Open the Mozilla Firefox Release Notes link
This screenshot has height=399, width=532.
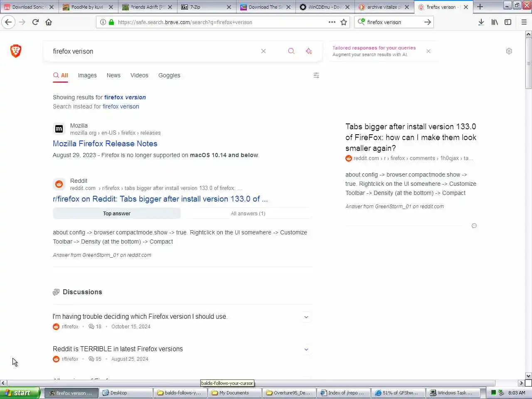coord(105,143)
